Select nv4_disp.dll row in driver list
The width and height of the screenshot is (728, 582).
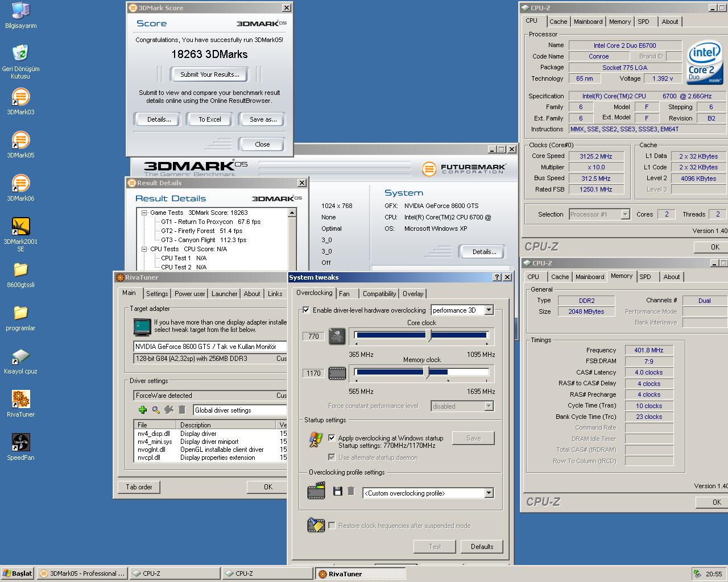pos(210,434)
